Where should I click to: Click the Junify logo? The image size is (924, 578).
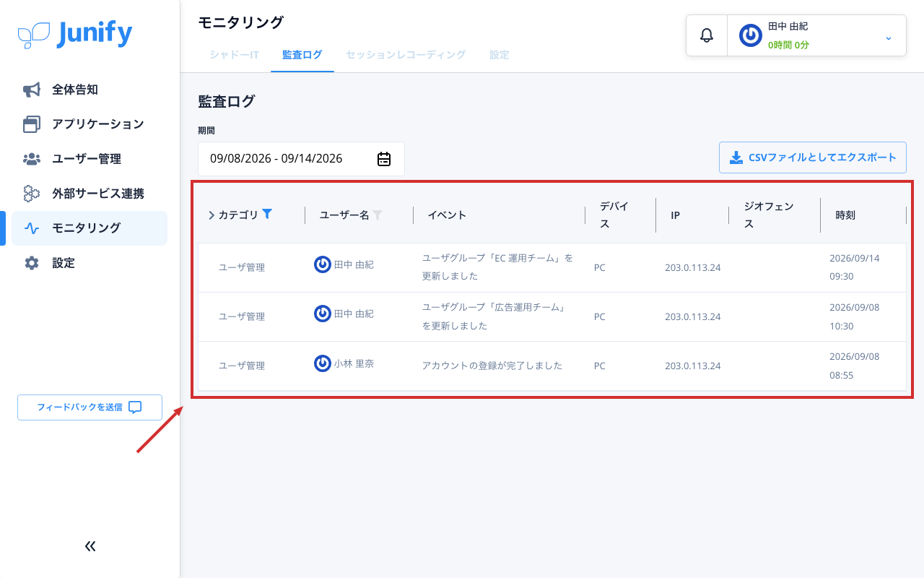pyautogui.click(x=75, y=34)
